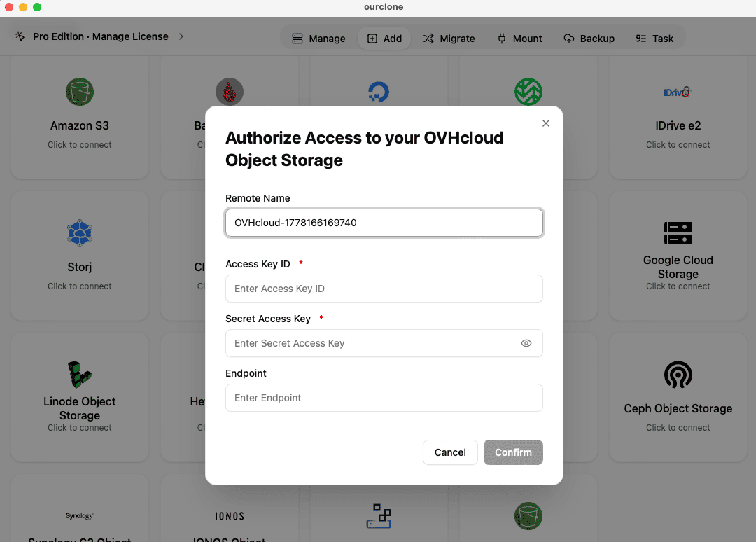The image size is (756, 542).
Task: Click the IDrive e2 logo icon
Action: [678, 92]
